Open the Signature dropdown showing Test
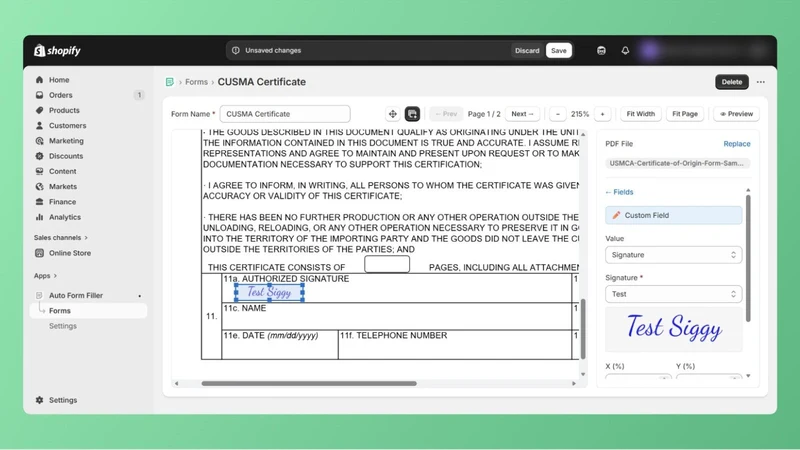Viewport: 800px width, 450px height. tap(673, 294)
